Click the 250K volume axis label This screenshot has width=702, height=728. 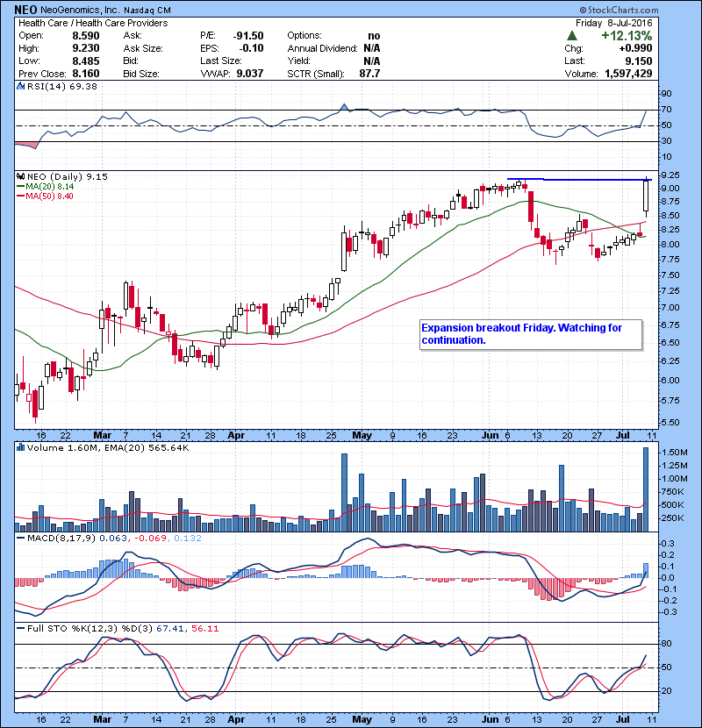pyautogui.click(x=673, y=518)
